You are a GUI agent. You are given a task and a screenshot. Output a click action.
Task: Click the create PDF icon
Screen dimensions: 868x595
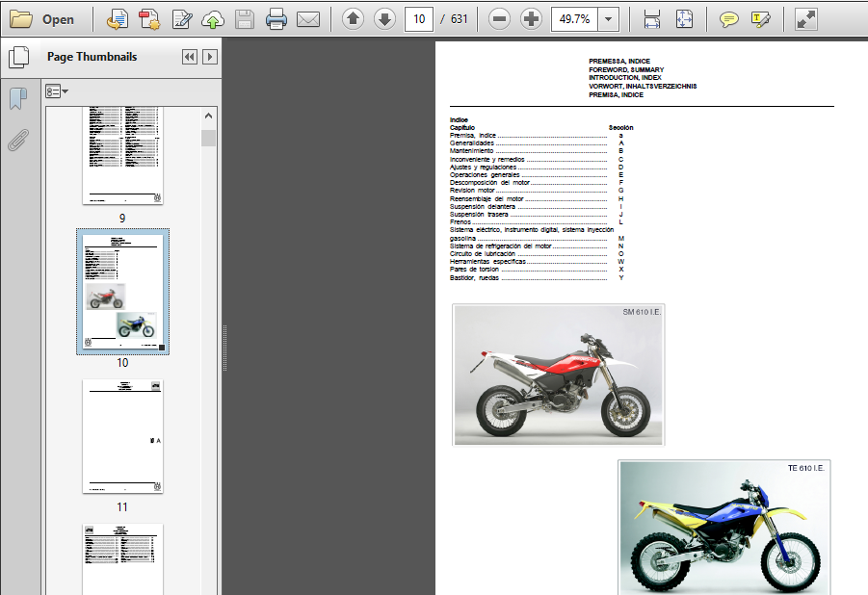click(x=149, y=19)
